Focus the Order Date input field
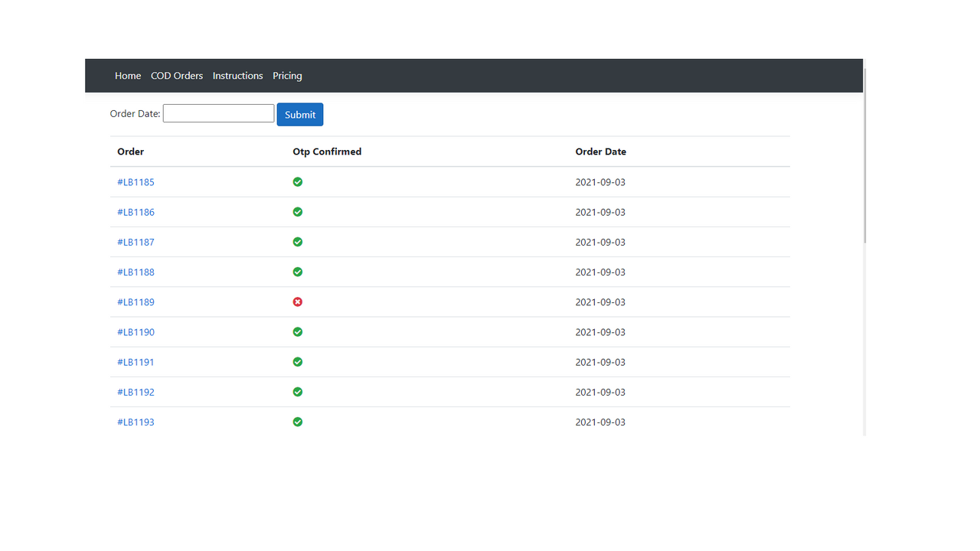 pos(218,113)
